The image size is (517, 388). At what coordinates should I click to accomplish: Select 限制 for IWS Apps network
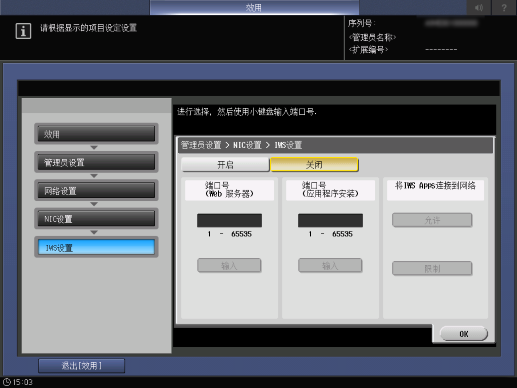(x=432, y=268)
